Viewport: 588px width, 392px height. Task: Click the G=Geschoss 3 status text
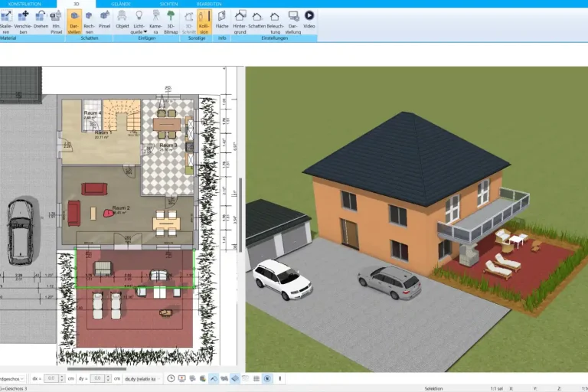(14, 389)
